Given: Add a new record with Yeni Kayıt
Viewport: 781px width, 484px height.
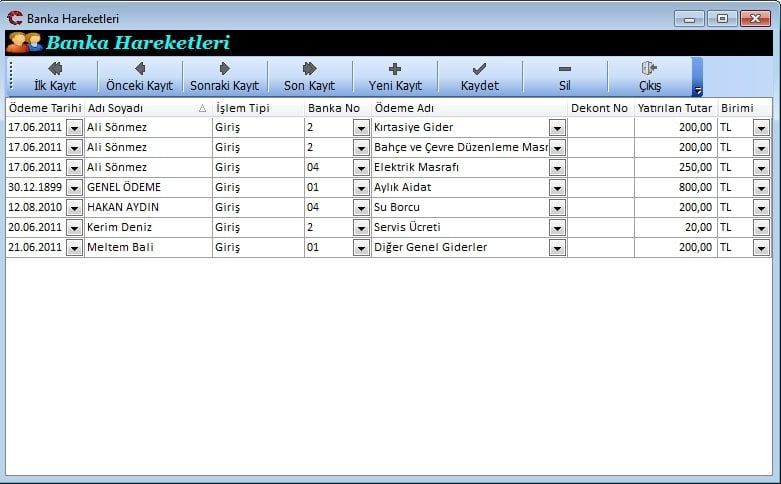Looking at the screenshot, I should point(394,76).
